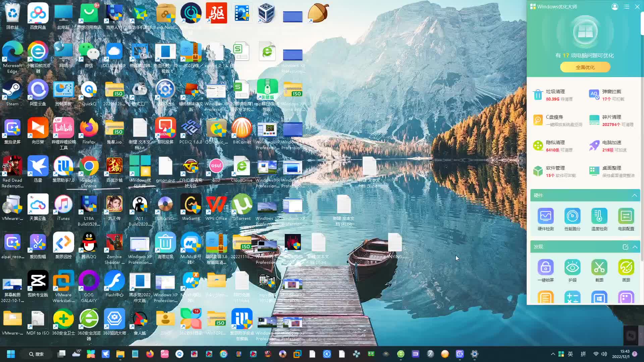The width and height of the screenshot is (644, 362).
Task: Collapse the 发现 section
Action: (x=635, y=247)
